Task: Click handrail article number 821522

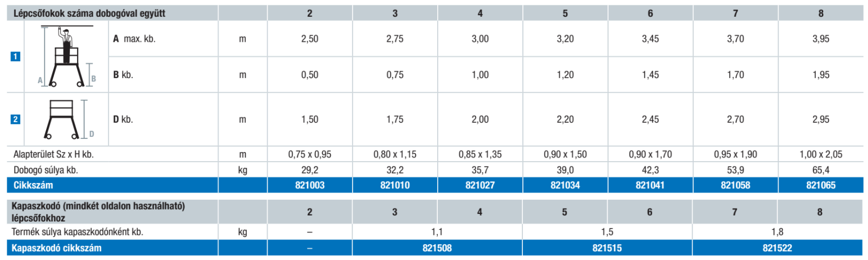Action: coord(777,248)
